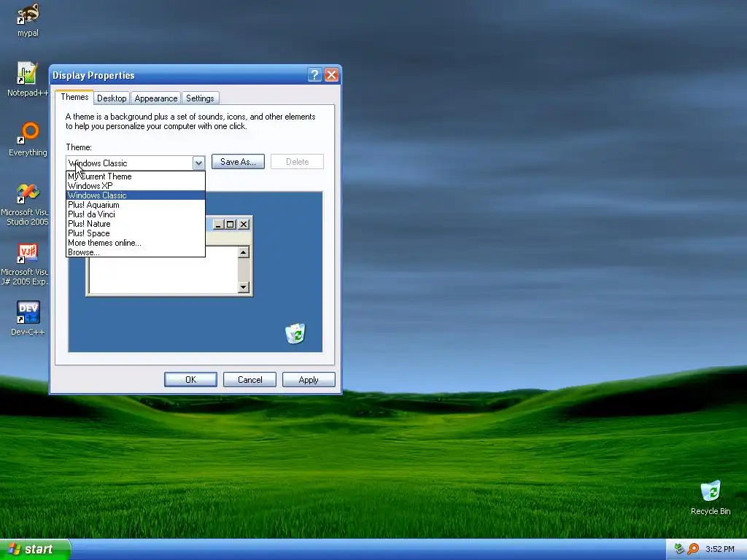This screenshot has width=747, height=560.
Task: Click the preview window's scroll up arrow
Action: tap(244, 252)
